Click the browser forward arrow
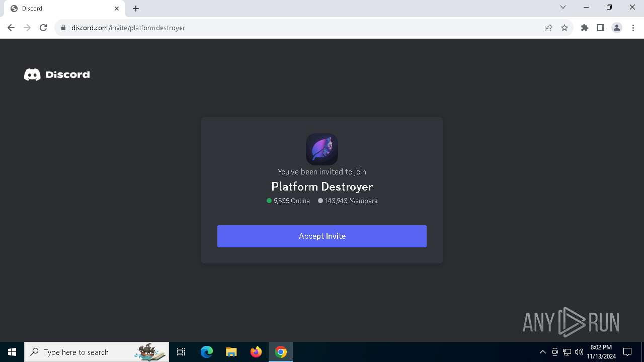644x362 pixels. pyautogui.click(x=27, y=28)
